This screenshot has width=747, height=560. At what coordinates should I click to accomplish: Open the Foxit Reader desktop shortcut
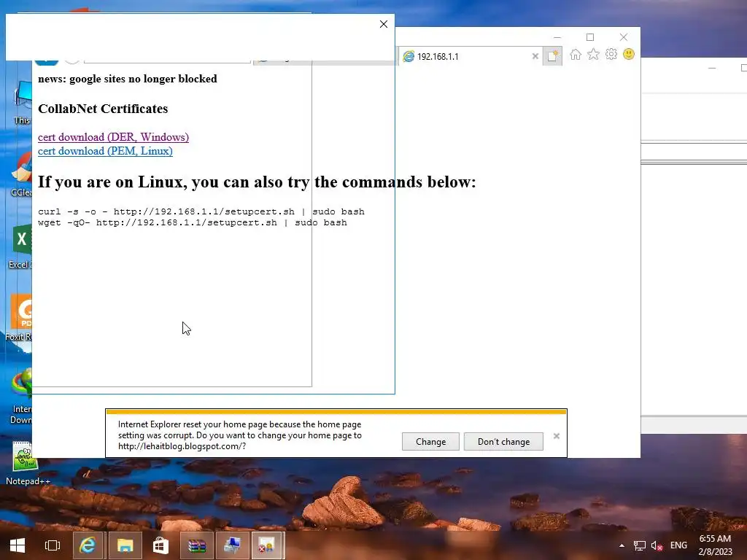pyautogui.click(x=19, y=318)
